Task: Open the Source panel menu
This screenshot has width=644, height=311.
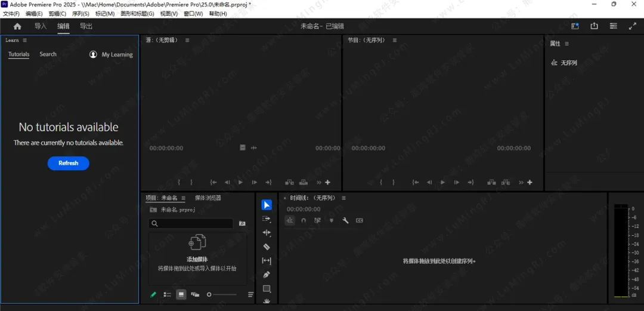Action: click(x=187, y=41)
